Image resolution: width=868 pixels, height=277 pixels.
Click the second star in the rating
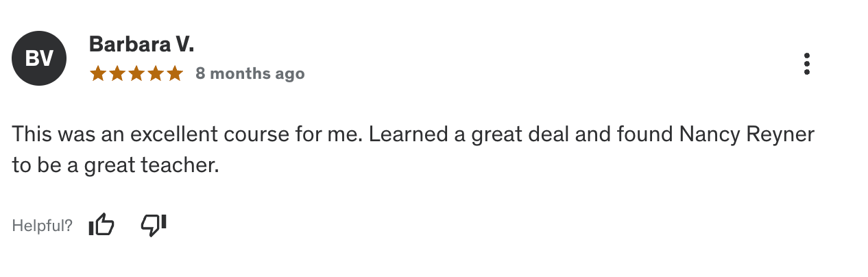tap(117, 73)
